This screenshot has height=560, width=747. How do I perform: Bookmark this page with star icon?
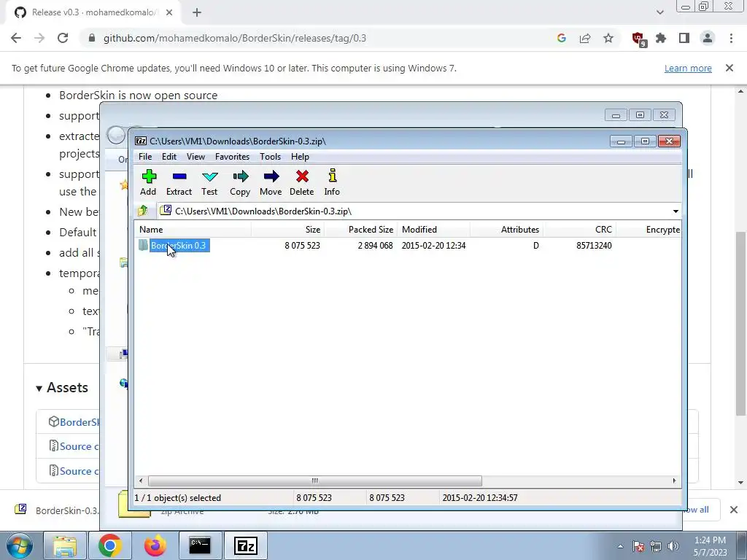point(608,38)
